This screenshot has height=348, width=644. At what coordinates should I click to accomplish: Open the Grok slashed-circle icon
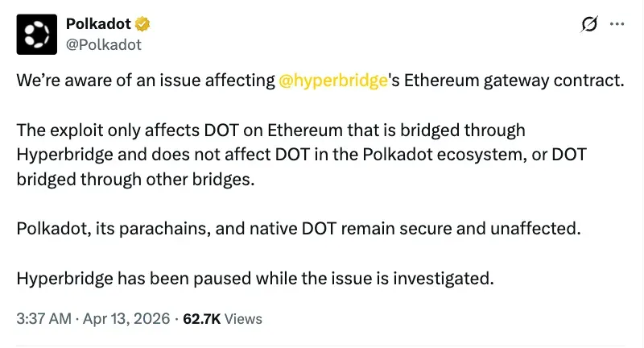pos(588,25)
